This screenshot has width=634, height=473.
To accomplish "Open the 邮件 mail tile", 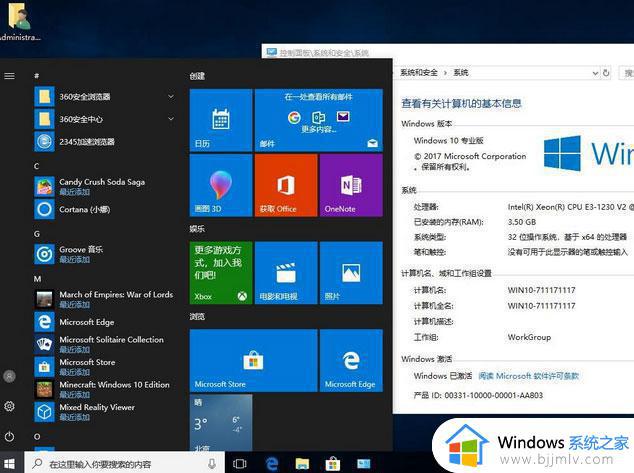I will click(319, 120).
